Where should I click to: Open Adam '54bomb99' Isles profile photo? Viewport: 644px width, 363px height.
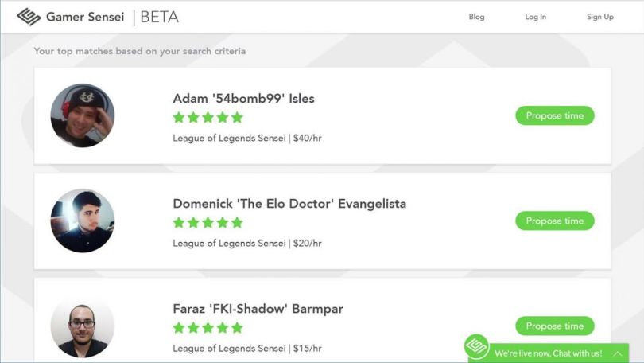click(x=83, y=115)
